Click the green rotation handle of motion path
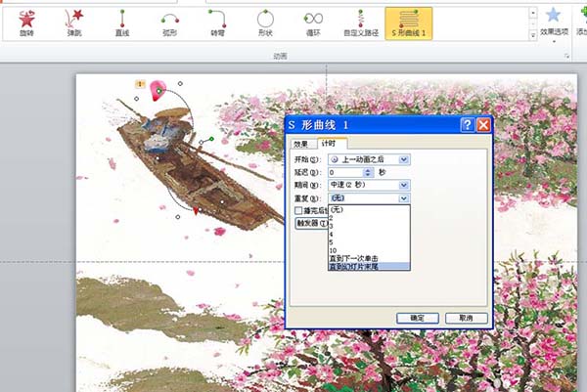The height and width of the screenshot is (392, 587). (212, 139)
